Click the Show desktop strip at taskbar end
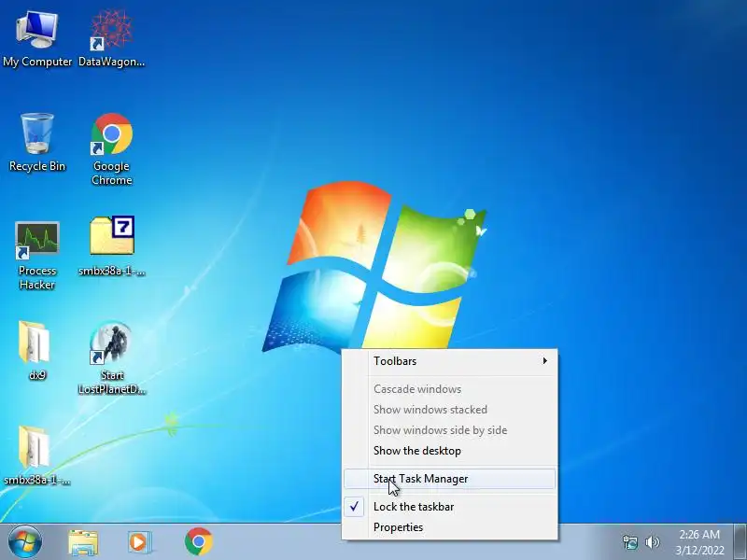Screen dimensions: 747x560 pyautogui.click(x=740, y=542)
